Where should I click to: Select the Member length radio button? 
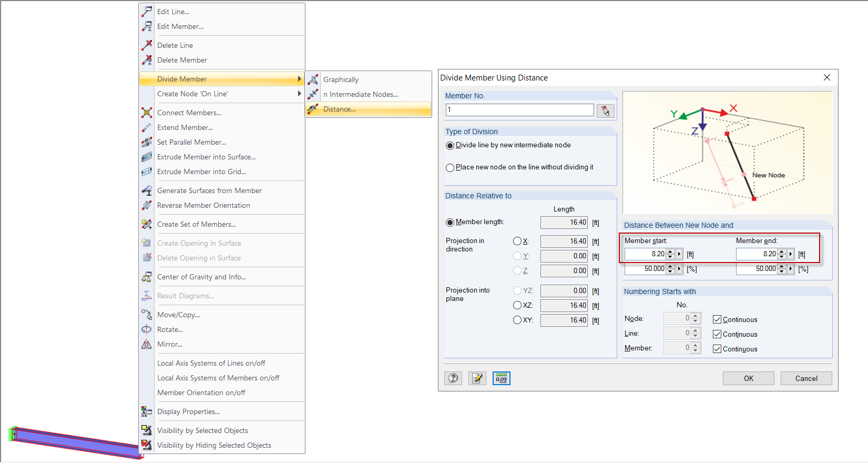pos(450,223)
